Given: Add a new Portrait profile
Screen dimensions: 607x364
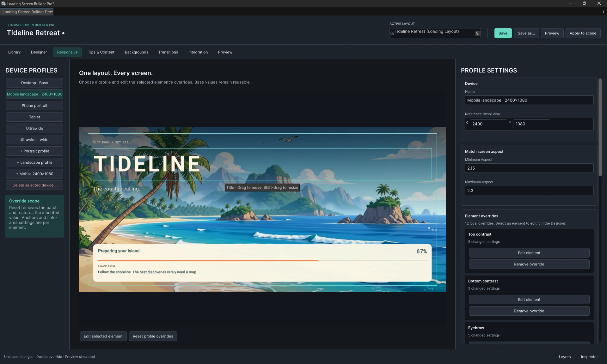Looking at the screenshot, I should 34,151.
